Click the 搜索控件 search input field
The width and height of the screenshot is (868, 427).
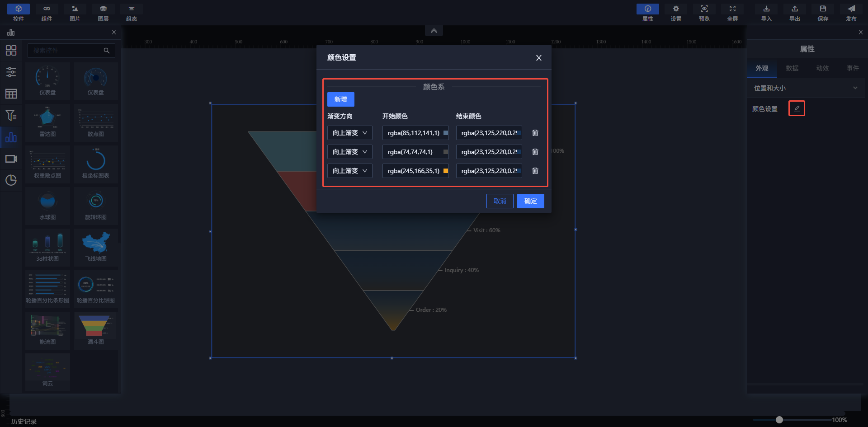tap(71, 51)
